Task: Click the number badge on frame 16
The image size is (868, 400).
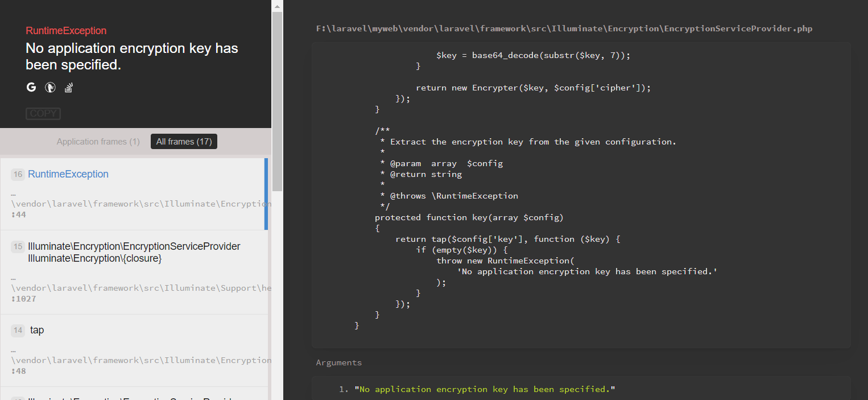Action: (x=17, y=174)
